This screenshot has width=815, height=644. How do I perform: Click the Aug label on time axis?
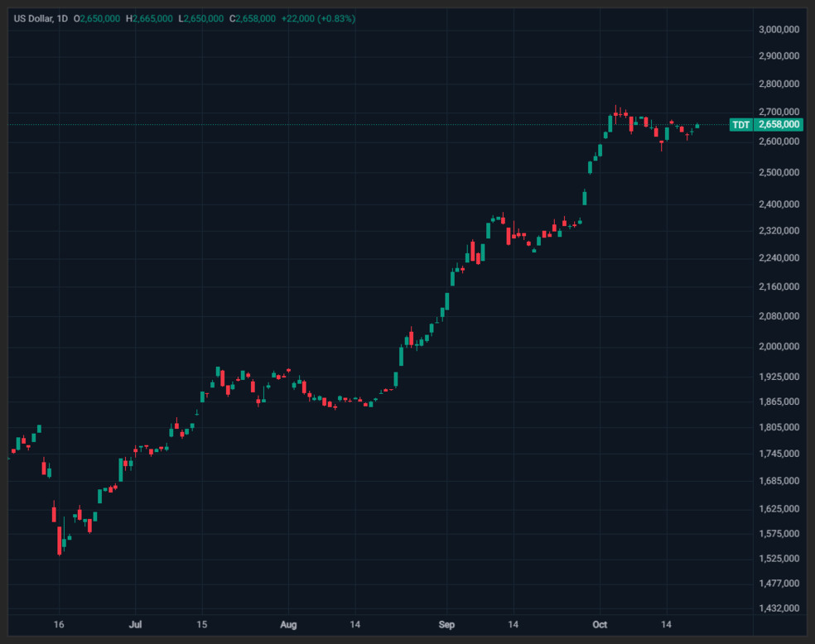(x=288, y=624)
